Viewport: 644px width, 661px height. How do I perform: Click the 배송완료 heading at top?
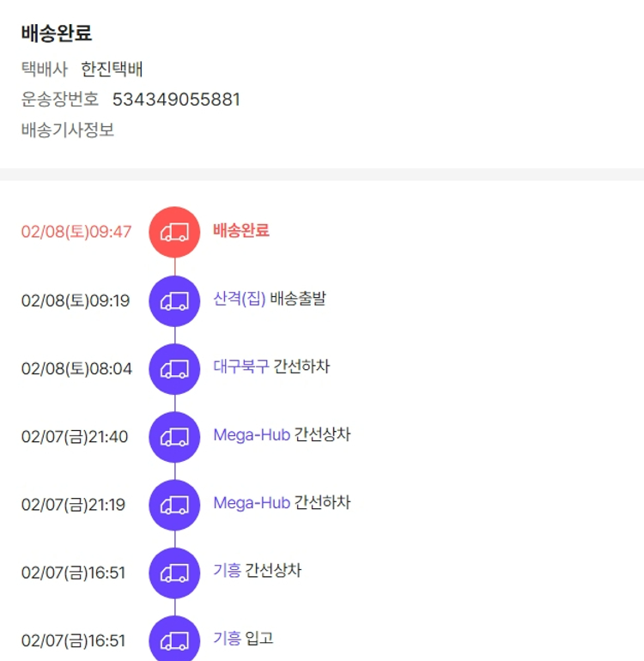(x=57, y=33)
